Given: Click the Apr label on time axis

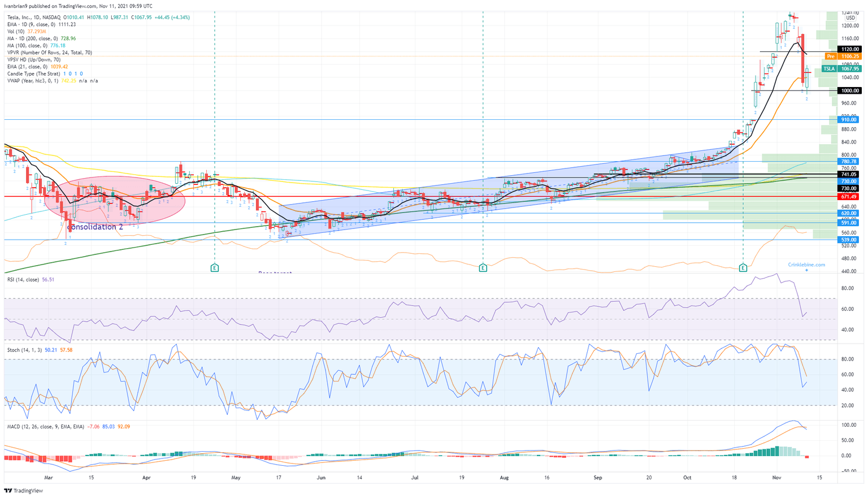Looking at the screenshot, I should coord(146,478).
